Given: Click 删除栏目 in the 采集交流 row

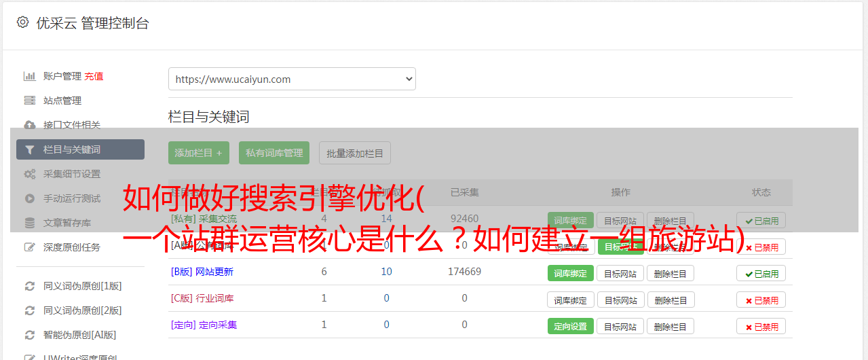Looking at the screenshot, I should coord(671,220).
